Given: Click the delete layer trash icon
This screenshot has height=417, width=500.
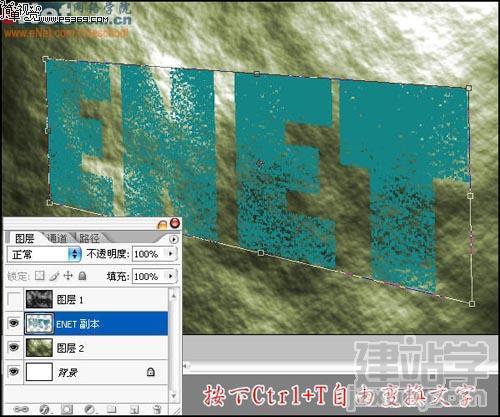Looking at the screenshot, I should coord(156,409).
